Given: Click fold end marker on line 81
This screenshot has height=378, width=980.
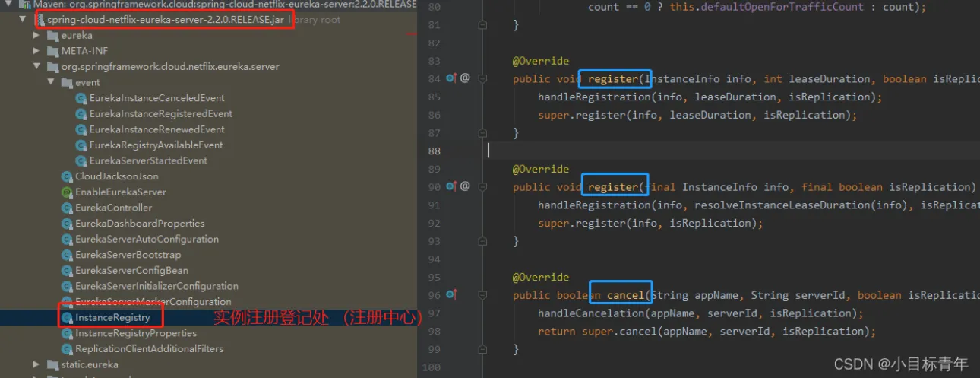Looking at the screenshot, I should coord(483,25).
